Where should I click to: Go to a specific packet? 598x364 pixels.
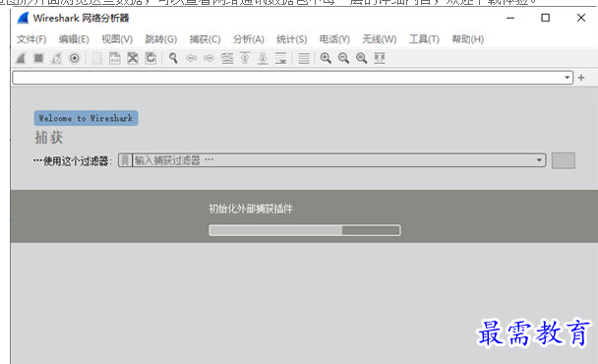(227, 58)
